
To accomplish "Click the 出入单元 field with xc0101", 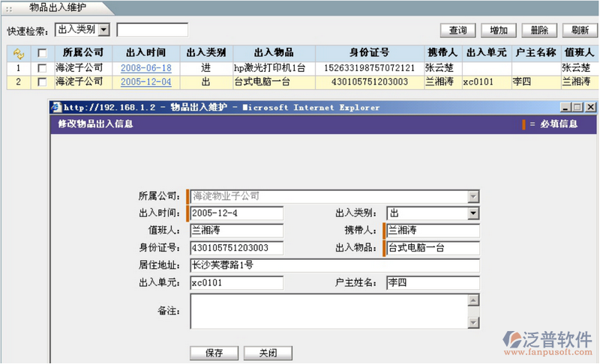I will tap(237, 282).
